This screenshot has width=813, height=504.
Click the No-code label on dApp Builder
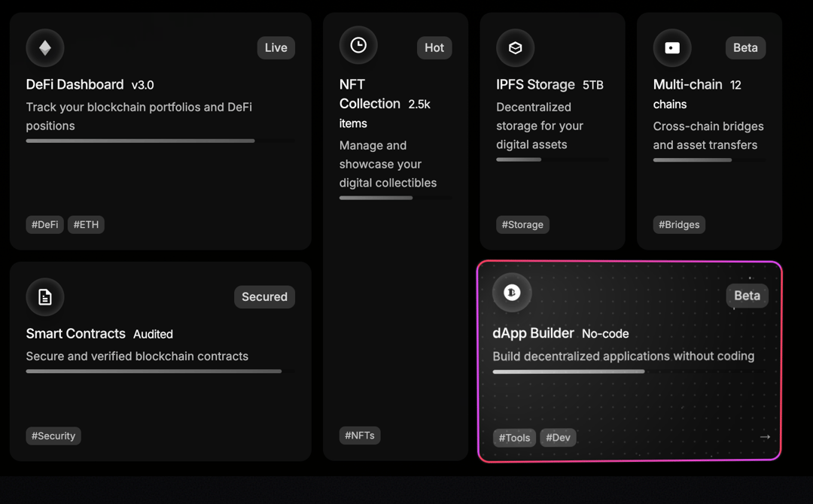(x=605, y=333)
